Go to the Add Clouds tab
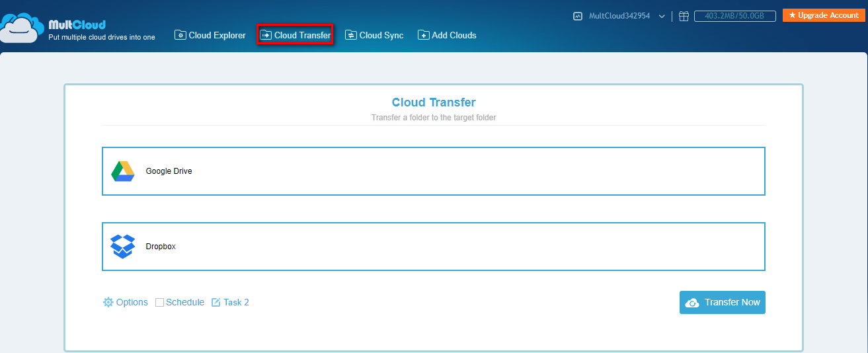The height and width of the screenshot is (353, 868). coord(447,35)
